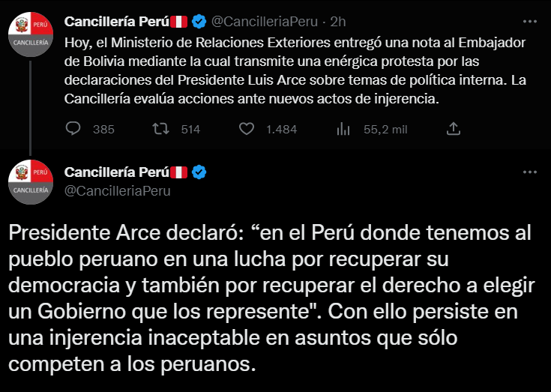
Task: Click the @CancilleriaPeru handle below second name
Action: point(118,190)
